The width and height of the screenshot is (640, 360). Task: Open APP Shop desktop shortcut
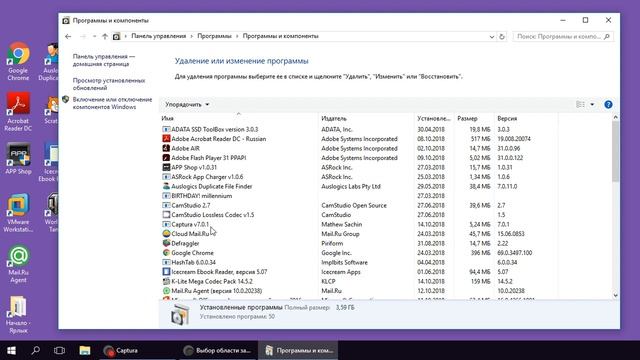pos(18,158)
